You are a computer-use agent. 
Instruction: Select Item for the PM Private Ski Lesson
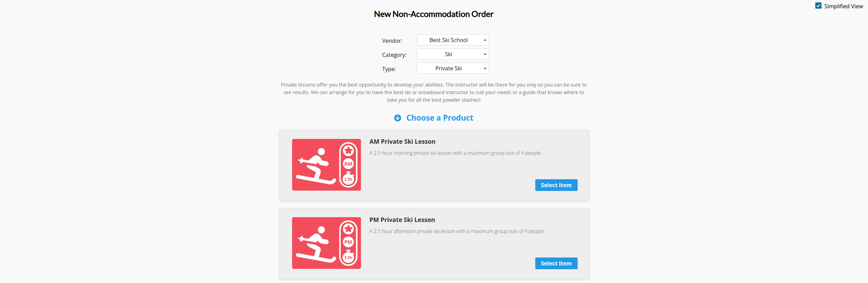point(556,263)
